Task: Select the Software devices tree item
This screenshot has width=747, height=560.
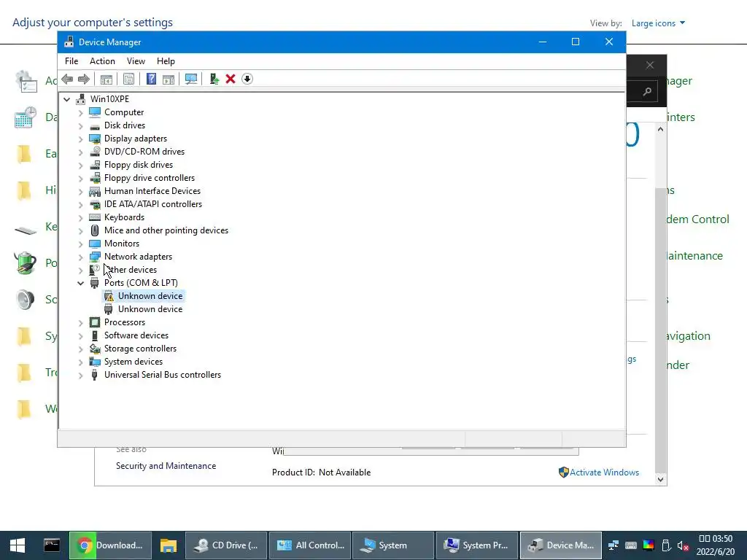Action: pyautogui.click(x=136, y=335)
